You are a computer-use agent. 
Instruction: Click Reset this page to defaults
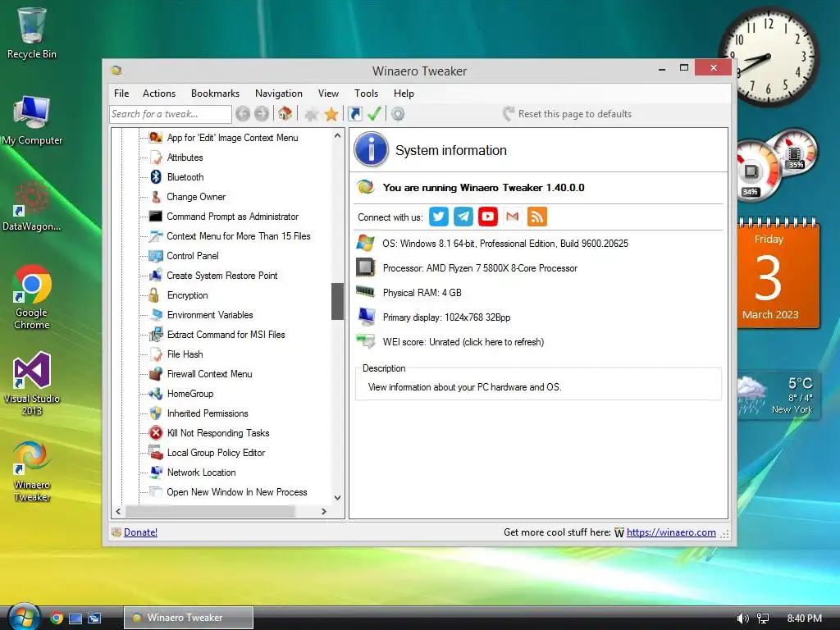[568, 113]
